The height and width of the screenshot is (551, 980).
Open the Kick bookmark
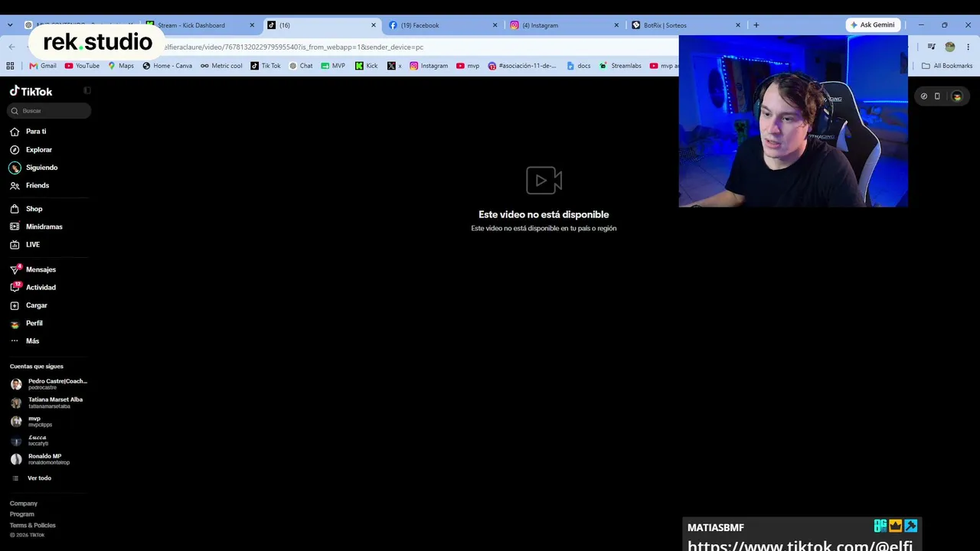coord(366,66)
